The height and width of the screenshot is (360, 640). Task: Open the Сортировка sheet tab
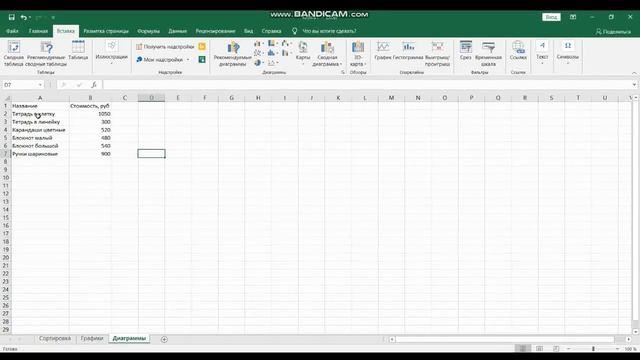(x=55, y=339)
